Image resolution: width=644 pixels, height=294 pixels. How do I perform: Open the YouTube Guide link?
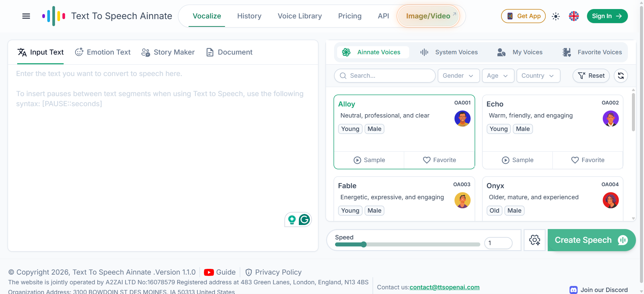click(x=220, y=272)
